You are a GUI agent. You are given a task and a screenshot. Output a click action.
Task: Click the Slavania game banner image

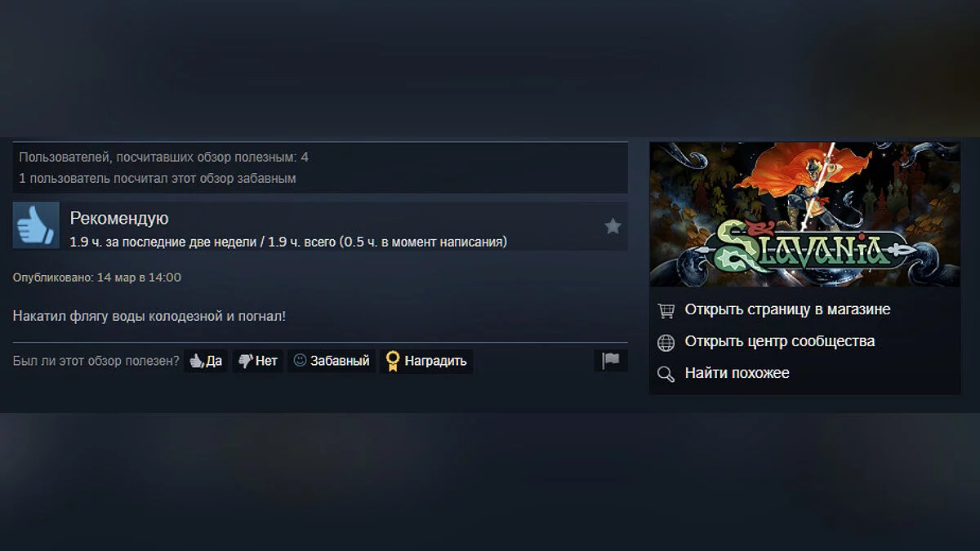pyautogui.click(x=804, y=214)
